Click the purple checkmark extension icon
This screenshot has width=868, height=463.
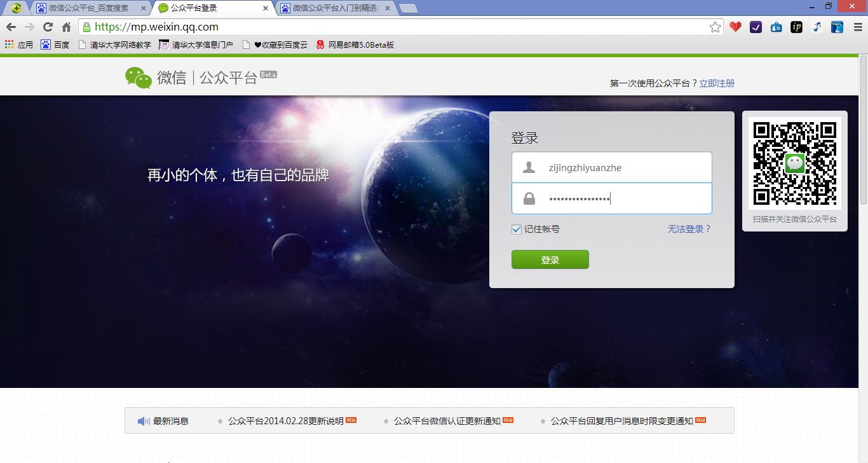(756, 27)
